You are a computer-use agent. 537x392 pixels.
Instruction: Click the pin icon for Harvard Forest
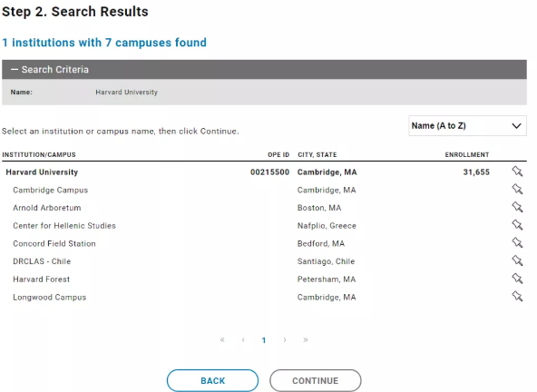tap(517, 279)
